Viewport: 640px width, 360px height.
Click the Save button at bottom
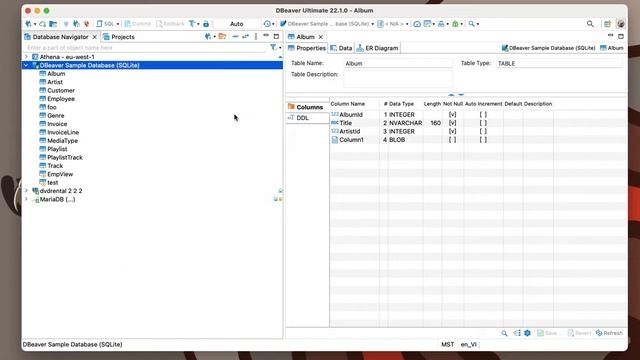click(547, 333)
